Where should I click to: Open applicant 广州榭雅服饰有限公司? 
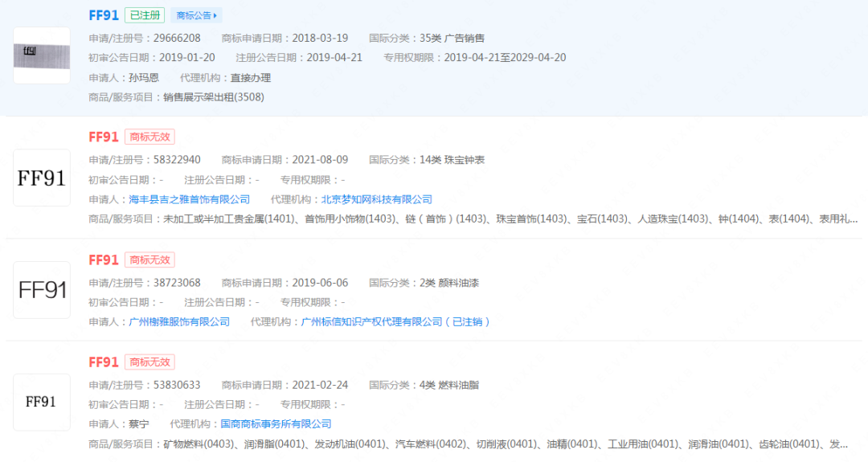click(x=178, y=321)
